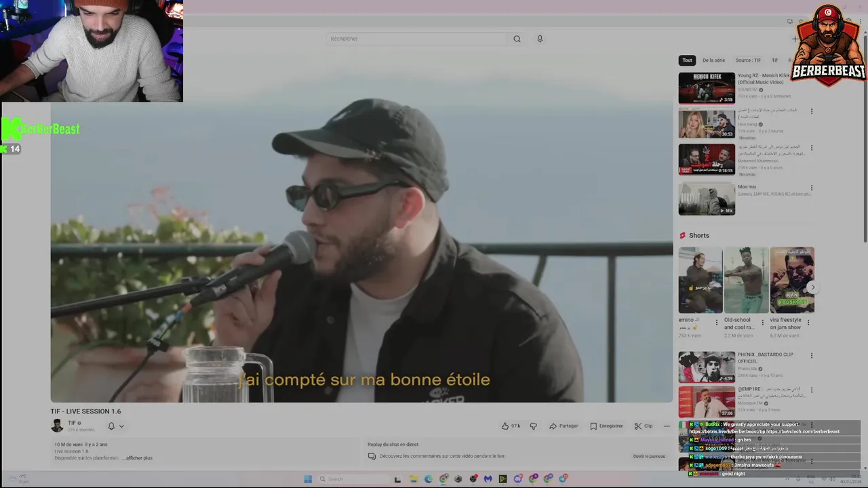
Task: Open Microsoft Edge from taskbar
Action: [428, 479]
